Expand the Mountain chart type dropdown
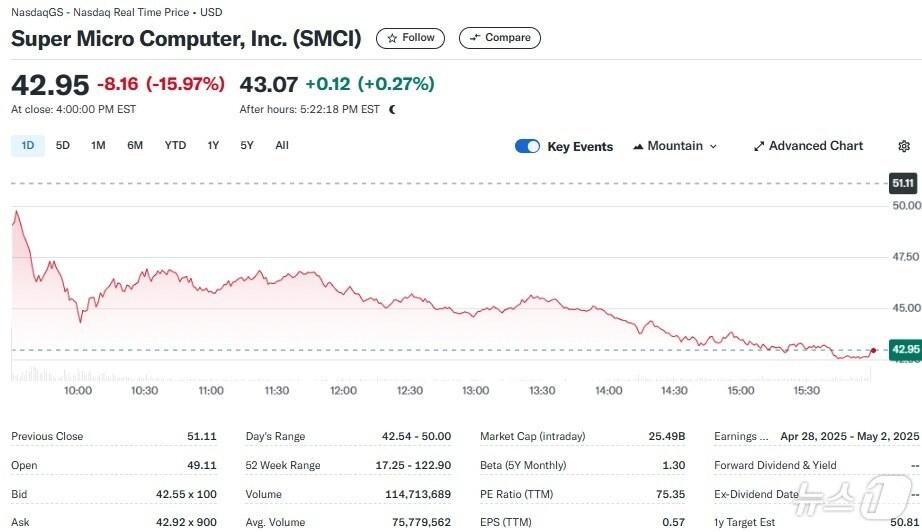 pyautogui.click(x=675, y=146)
